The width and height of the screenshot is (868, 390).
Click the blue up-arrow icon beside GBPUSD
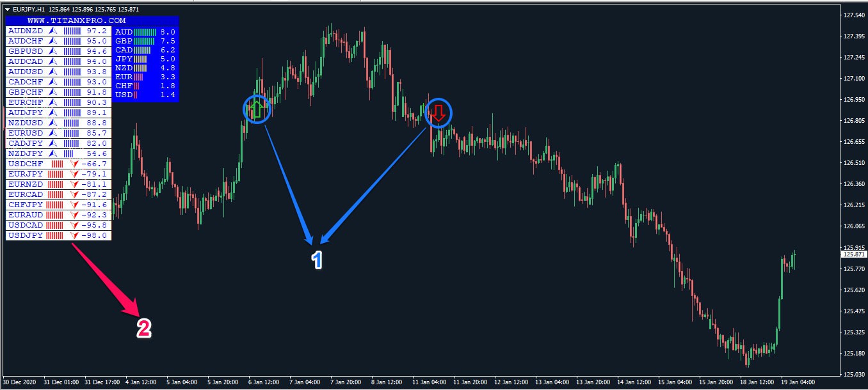point(53,51)
